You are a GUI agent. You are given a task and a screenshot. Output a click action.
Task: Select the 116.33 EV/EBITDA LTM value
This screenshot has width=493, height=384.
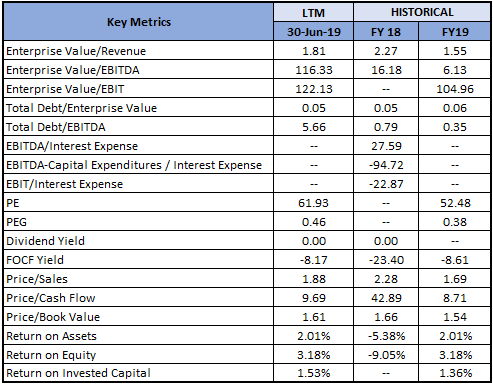(313, 70)
